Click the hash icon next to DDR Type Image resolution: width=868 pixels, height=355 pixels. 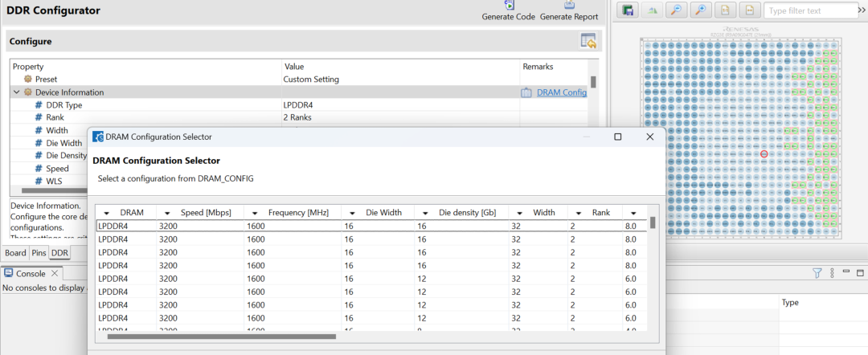coord(39,105)
